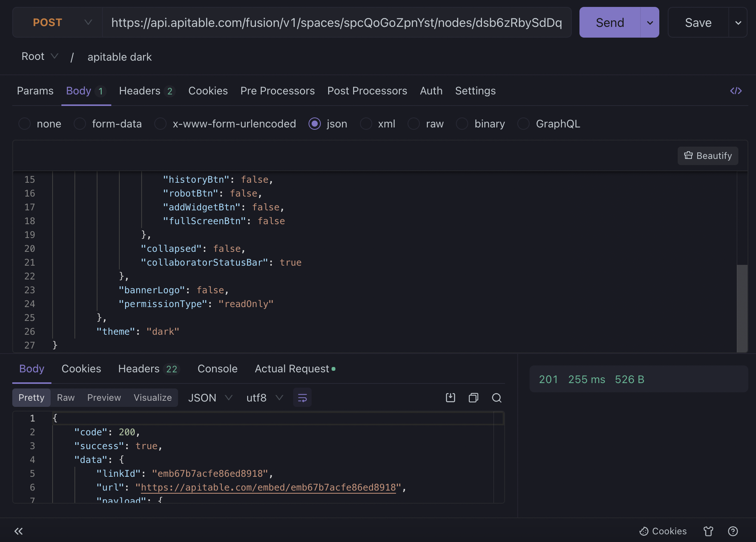Select Visualize response view
This screenshot has width=756, height=542.
click(x=153, y=398)
